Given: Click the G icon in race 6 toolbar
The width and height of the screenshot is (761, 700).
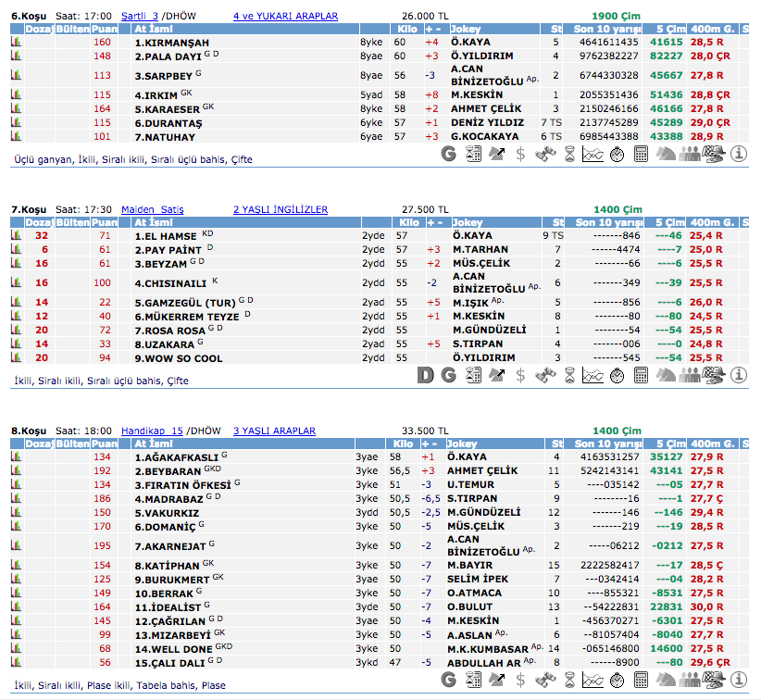Looking at the screenshot, I should click(449, 155).
